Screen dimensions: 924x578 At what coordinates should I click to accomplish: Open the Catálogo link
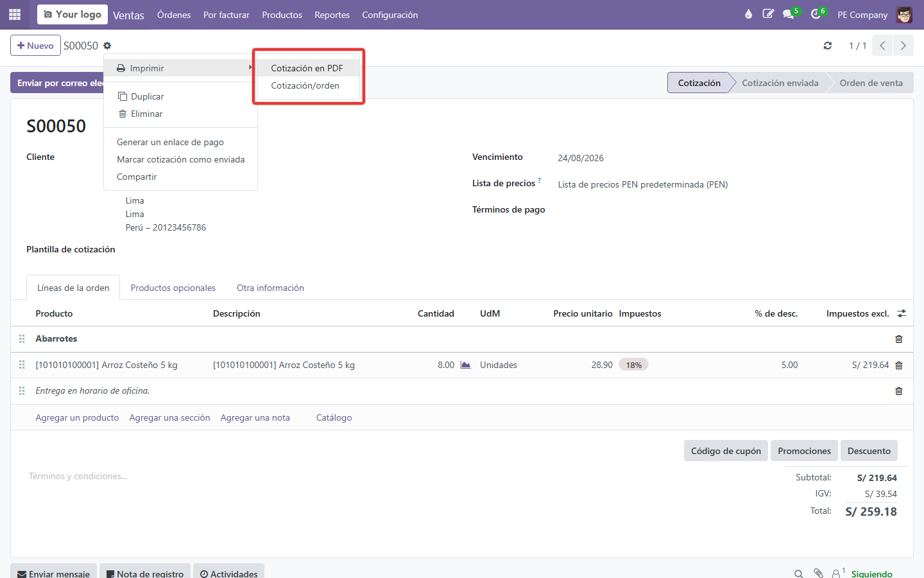(x=334, y=417)
